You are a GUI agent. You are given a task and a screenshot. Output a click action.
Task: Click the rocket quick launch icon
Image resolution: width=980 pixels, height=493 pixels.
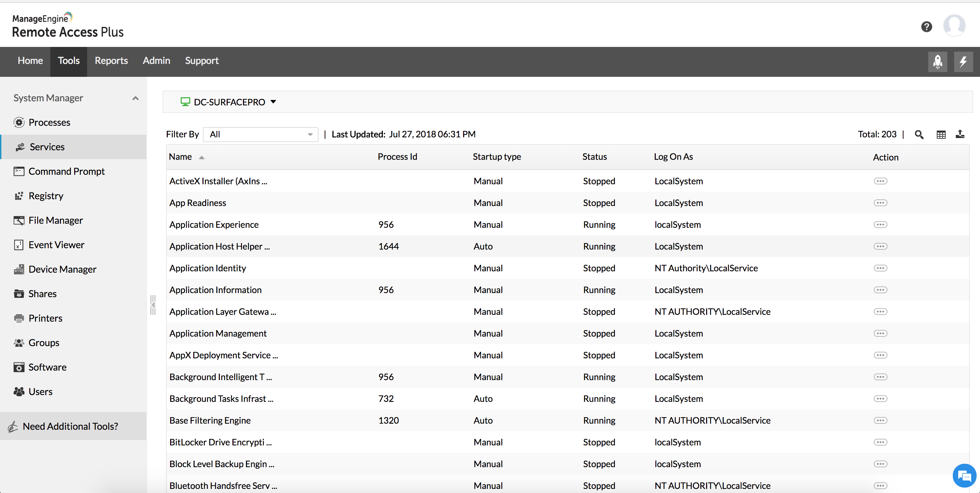point(937,62)
